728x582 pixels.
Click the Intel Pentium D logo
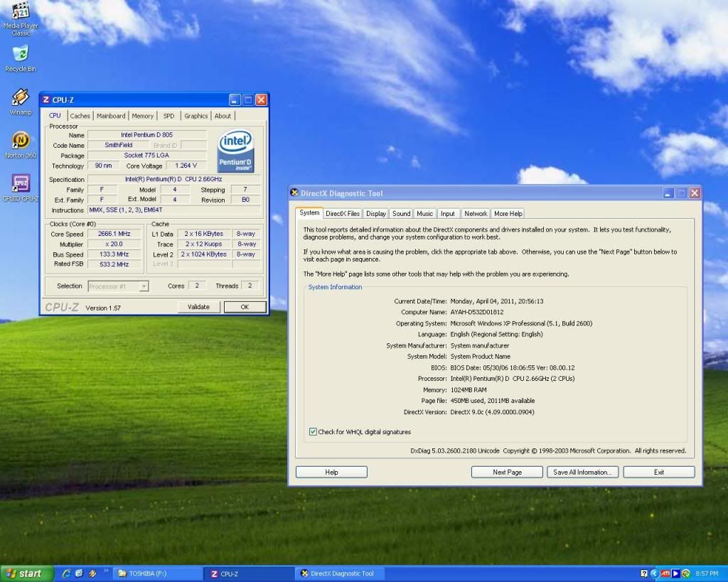[x=236, y=151]
